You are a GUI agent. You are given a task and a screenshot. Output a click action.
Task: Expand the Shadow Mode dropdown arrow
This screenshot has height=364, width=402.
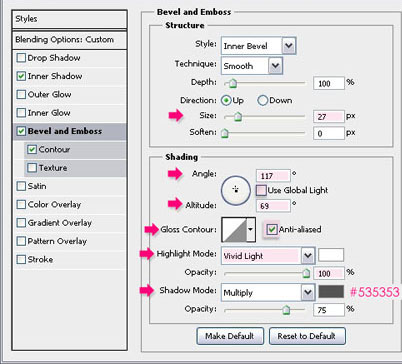308,292
